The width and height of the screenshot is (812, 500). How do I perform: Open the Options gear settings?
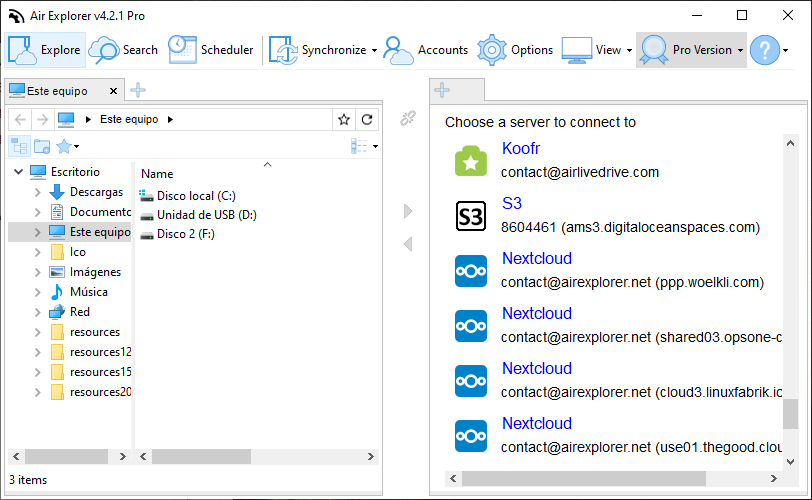(x=515, y=50)
